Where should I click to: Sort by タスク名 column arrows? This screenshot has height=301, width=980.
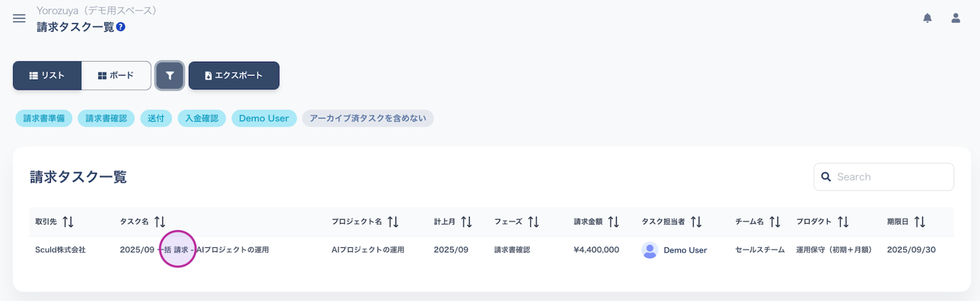(160, 222)
